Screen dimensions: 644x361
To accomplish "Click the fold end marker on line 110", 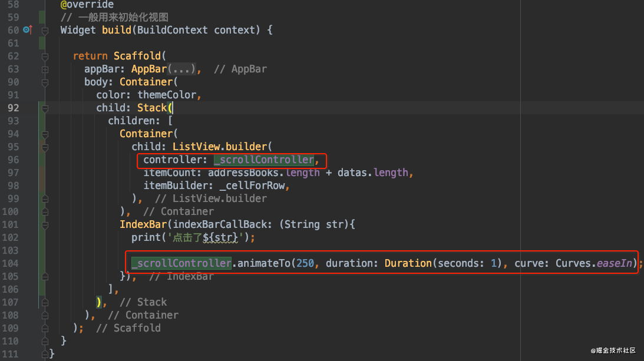I will click(x=45, y=342).
